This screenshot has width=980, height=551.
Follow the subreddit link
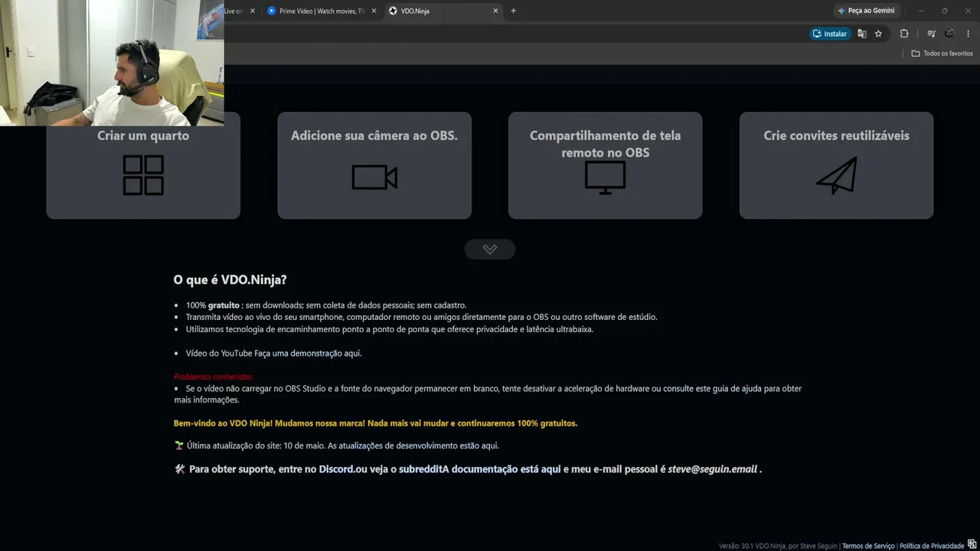(420, 469)
